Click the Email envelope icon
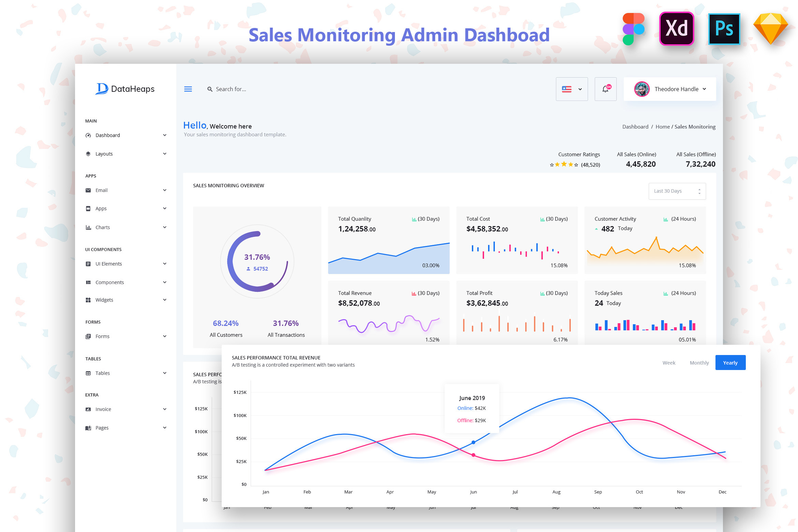Screen dimensions: 798x532 (x=88, y=190)
